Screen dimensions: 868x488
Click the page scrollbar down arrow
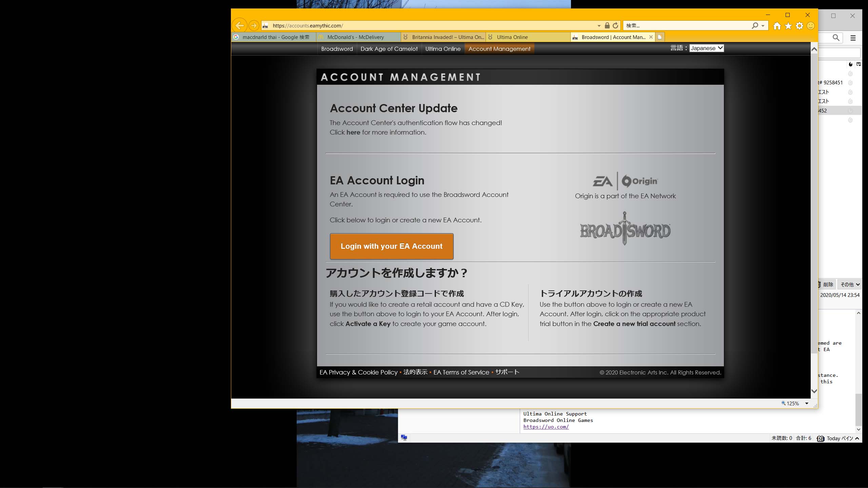[814, 391]
